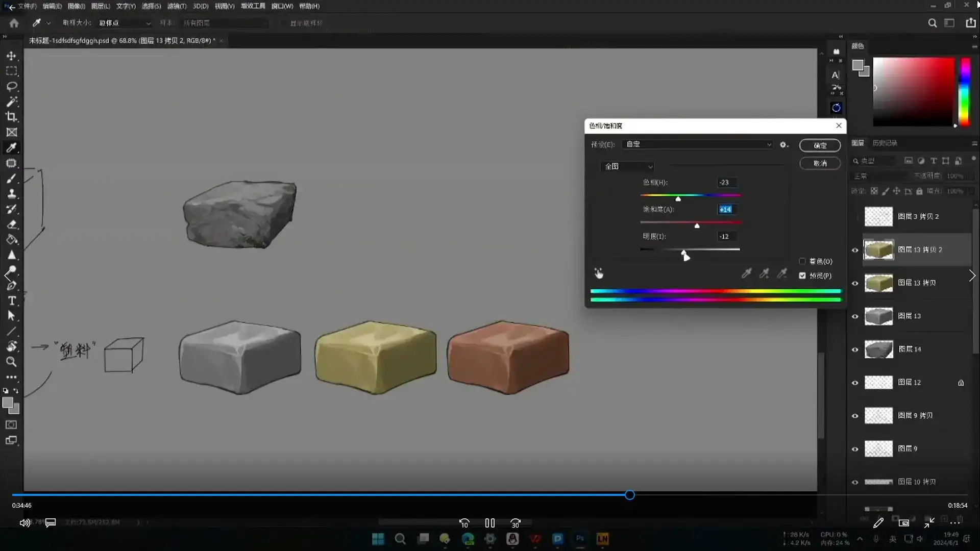This screenshot has width=980, height=551.
Task: Uncheck the Preview checkbox
Action: 802,275
